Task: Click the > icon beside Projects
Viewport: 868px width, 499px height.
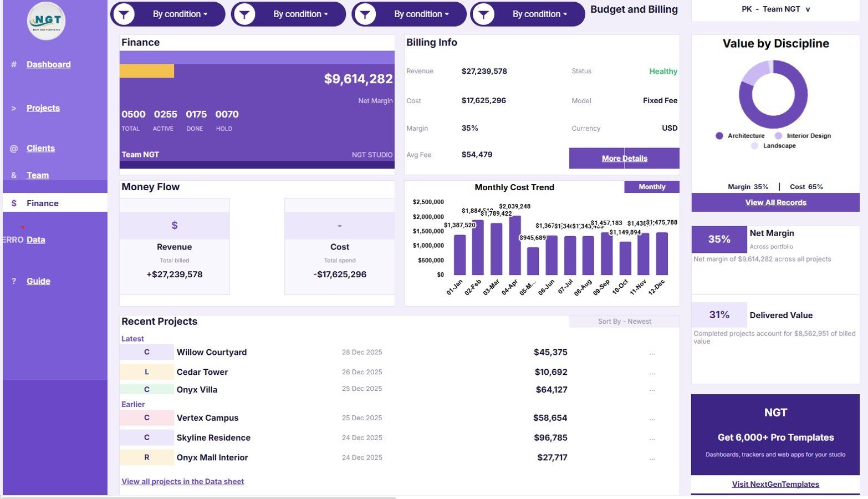Action: [14, 108]
